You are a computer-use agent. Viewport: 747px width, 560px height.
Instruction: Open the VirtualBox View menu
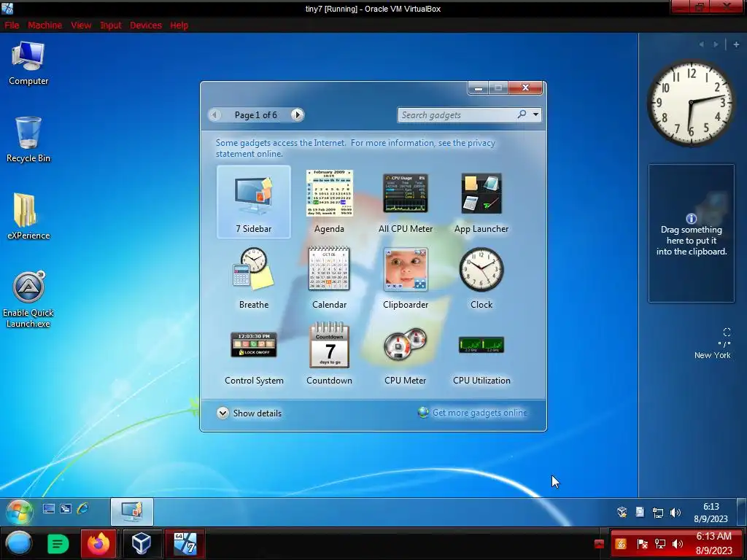(x=81, y=26)
